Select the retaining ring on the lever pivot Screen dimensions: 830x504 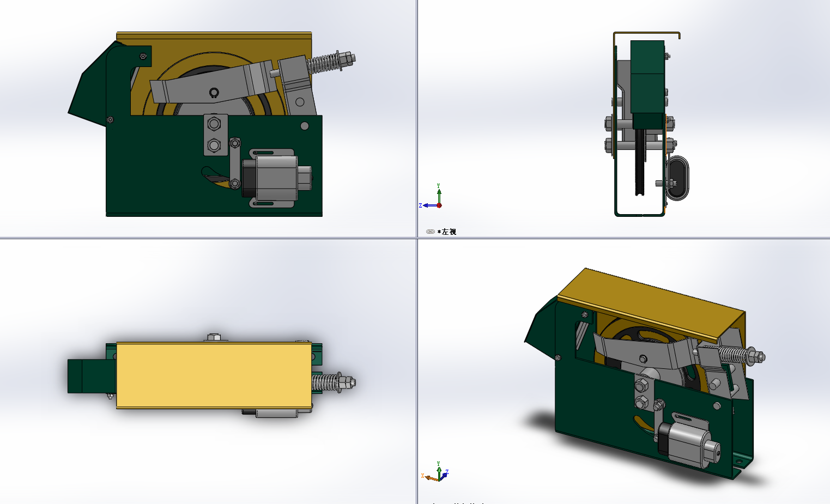point(214,93)
